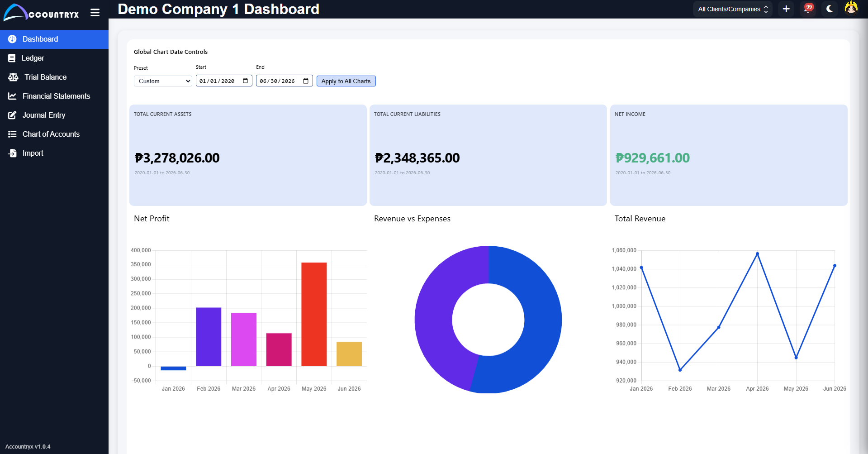Viewport: 868px width, 454px height.
Task: Click the magenta Mar 2026 profit bar
Action: 244,339
